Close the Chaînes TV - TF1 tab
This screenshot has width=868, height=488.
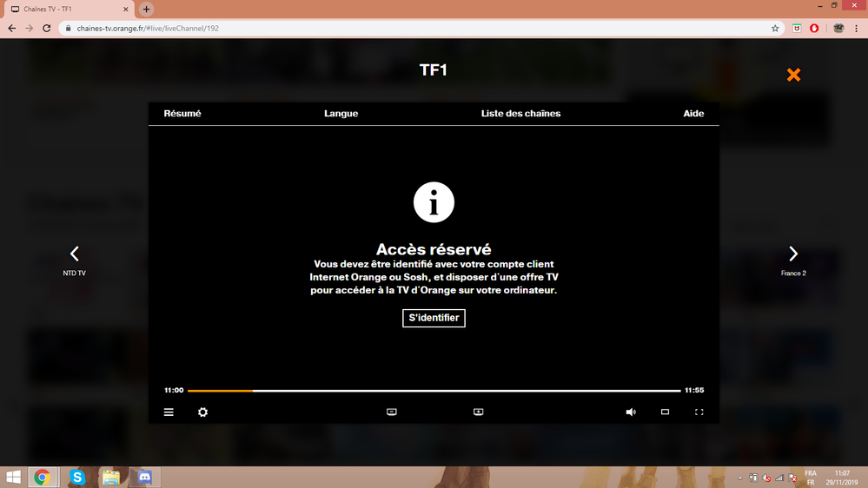(x=126, y=9)
